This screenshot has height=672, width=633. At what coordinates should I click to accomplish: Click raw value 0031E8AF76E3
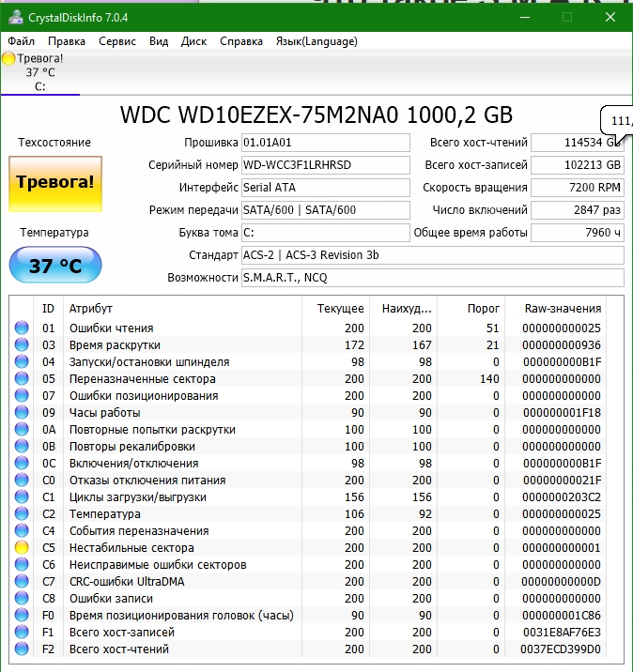point(562,633)
